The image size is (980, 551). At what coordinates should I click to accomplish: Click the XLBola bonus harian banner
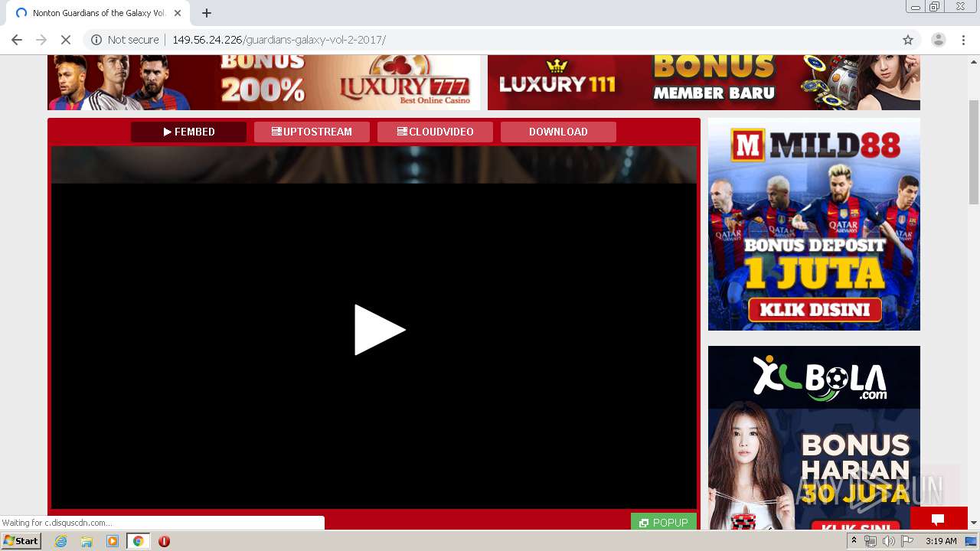814,438
